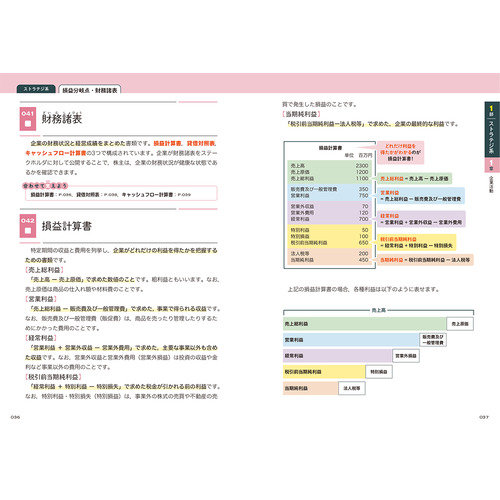Click the page number 037
The height and width of the screenshot is (500, 500).
(484, 417)
